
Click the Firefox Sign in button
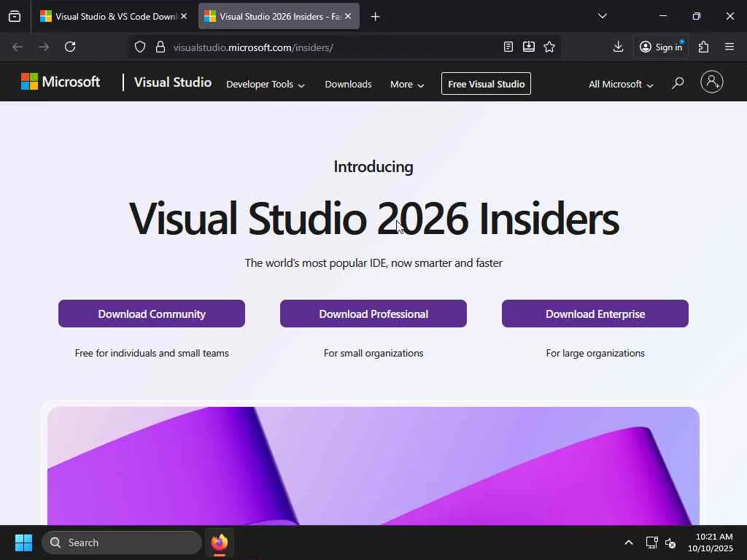pos(661,47)
